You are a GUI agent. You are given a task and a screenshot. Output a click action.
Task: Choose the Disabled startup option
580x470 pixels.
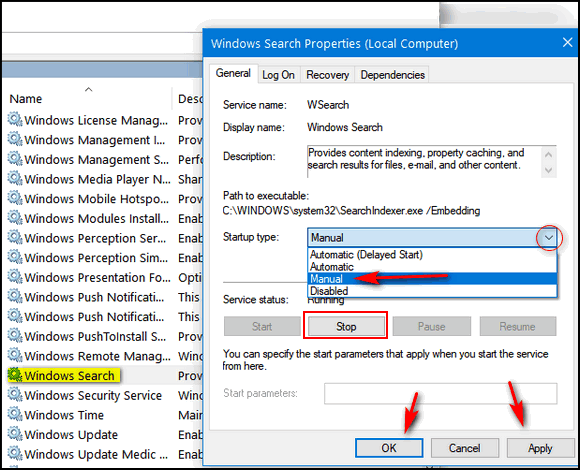(x=329, y=291)
